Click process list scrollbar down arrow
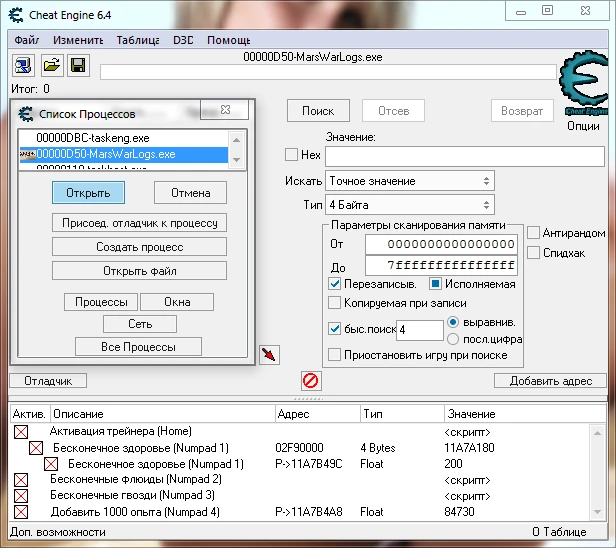The height and width of the screenshot is (548, 616). click(x=236, y=159)
